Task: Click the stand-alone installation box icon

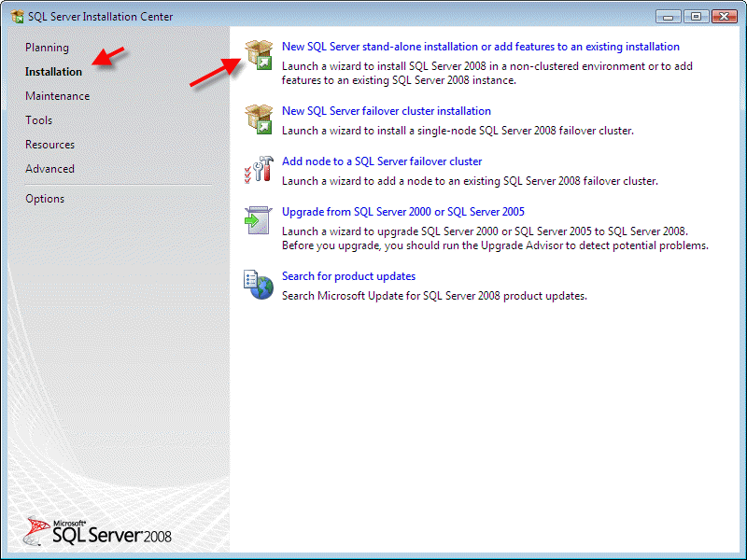Action: [x=259, y=54]
